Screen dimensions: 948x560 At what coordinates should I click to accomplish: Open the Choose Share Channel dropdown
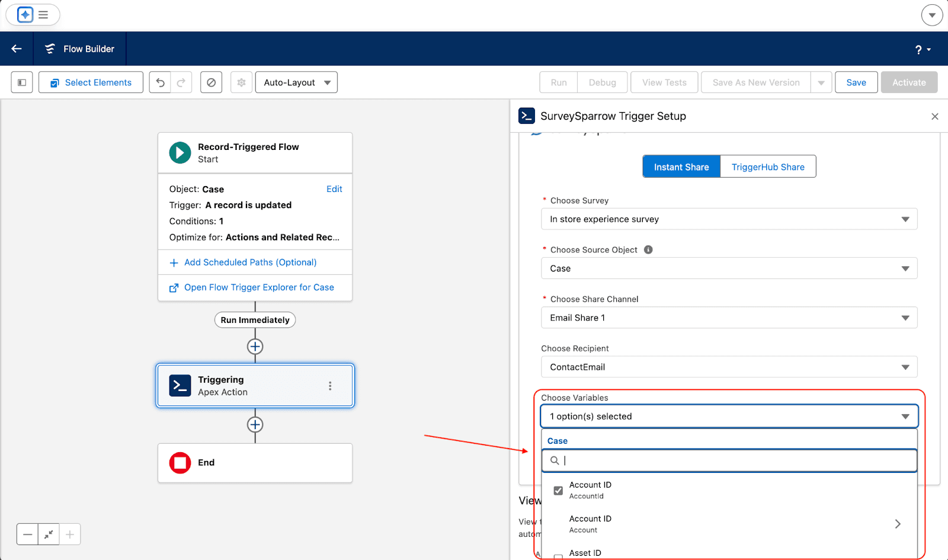tap(729, 318)
